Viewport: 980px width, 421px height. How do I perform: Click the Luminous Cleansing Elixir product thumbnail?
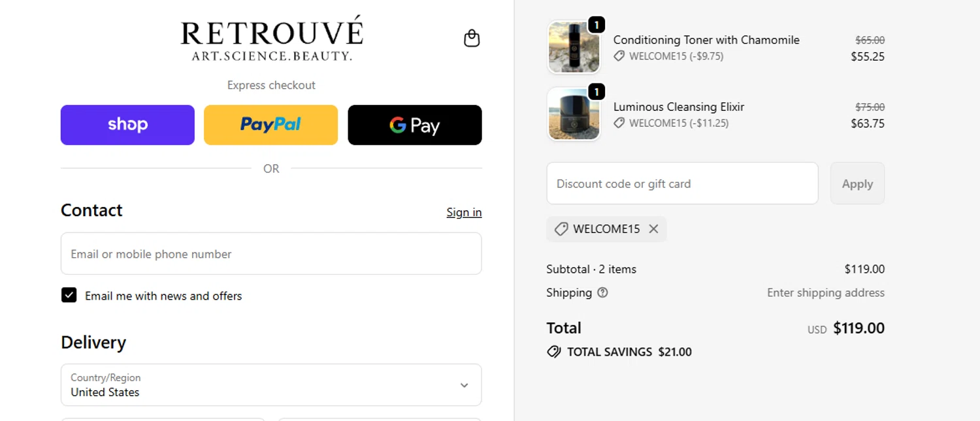(x=574, y=114)
